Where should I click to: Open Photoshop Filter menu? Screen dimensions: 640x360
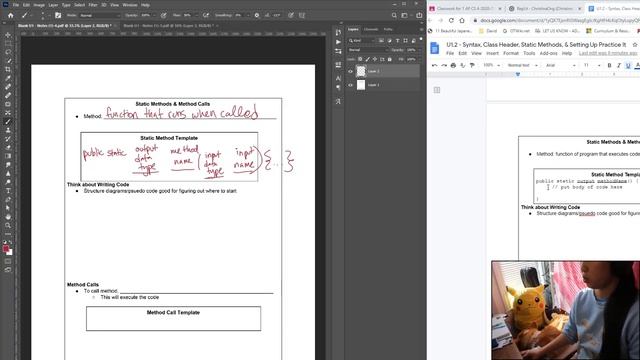tap(93, 5)
